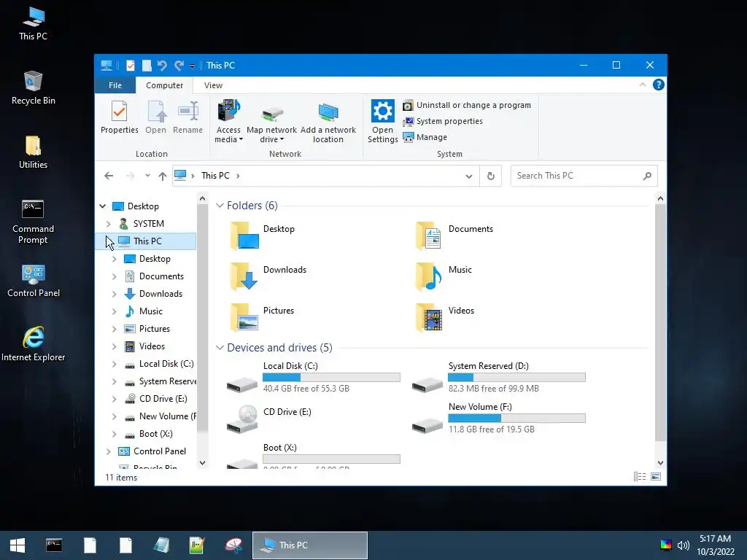
Task: Select the Pictures folder icon
Action: point(244,317)
